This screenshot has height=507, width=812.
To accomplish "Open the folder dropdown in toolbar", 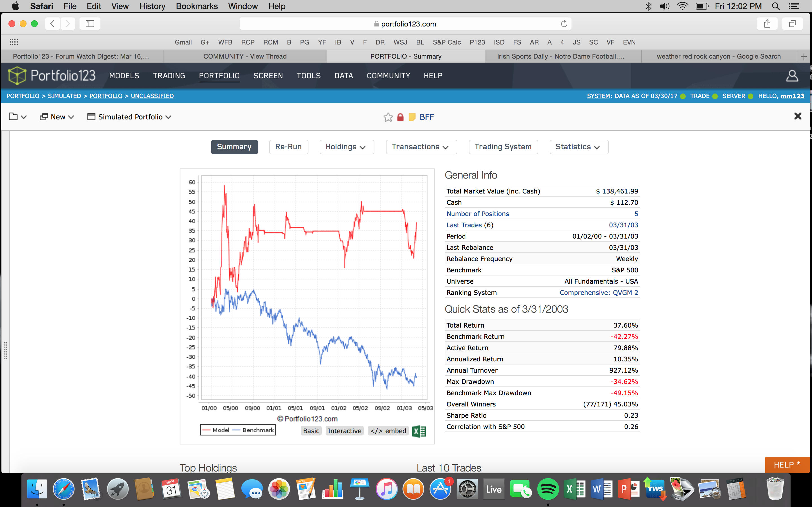I will pos(17,117).
